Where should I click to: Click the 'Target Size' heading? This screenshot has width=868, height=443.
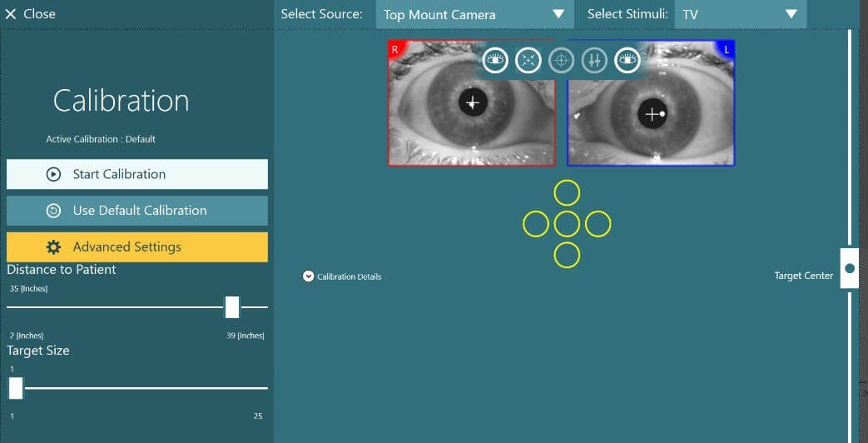tap(38, 351)
